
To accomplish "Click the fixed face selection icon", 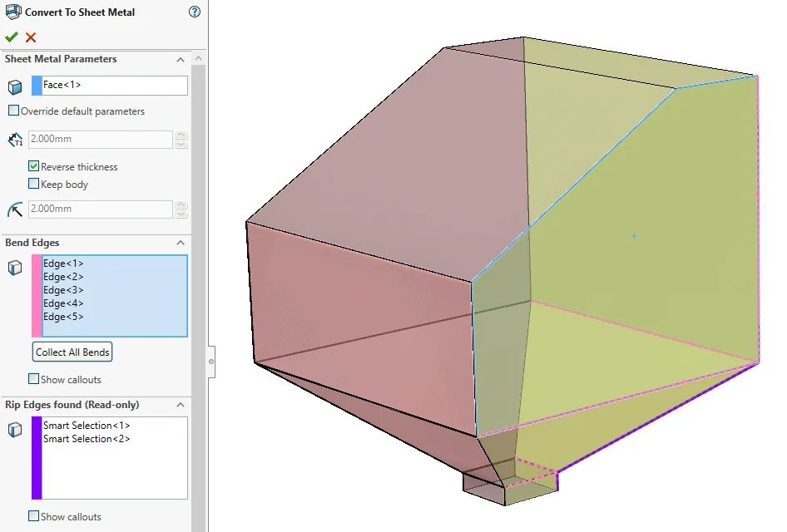I will click(14, 86).
